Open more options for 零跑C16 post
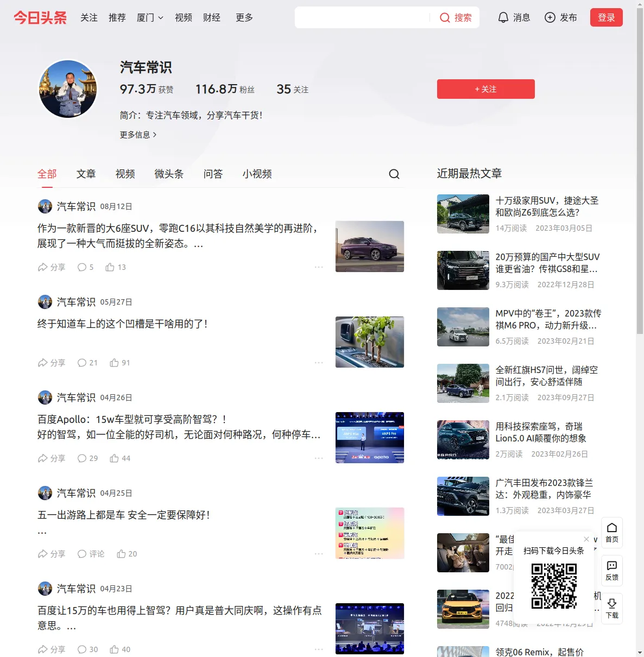Screen dimensions: 644x657 tap(319, 267)
